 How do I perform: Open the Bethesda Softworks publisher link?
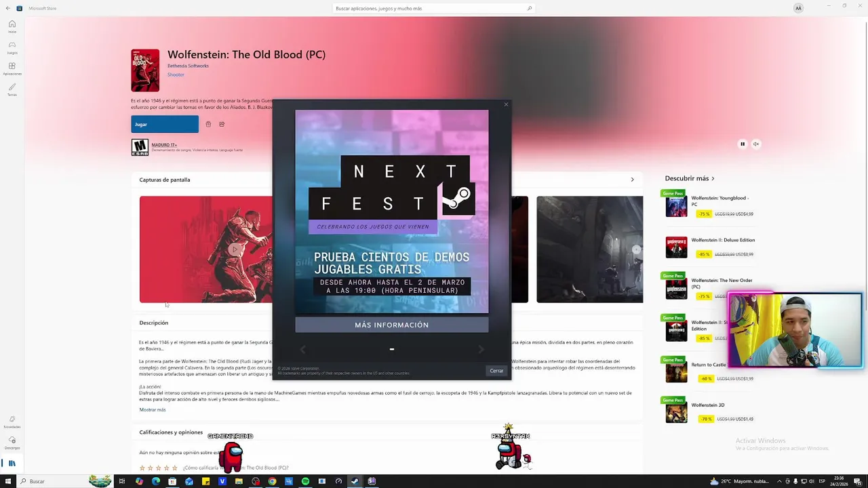coord(188,66)
